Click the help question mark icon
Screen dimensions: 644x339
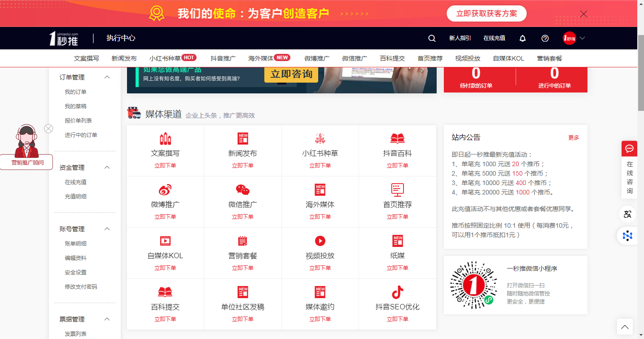click(x=545, y=39)
